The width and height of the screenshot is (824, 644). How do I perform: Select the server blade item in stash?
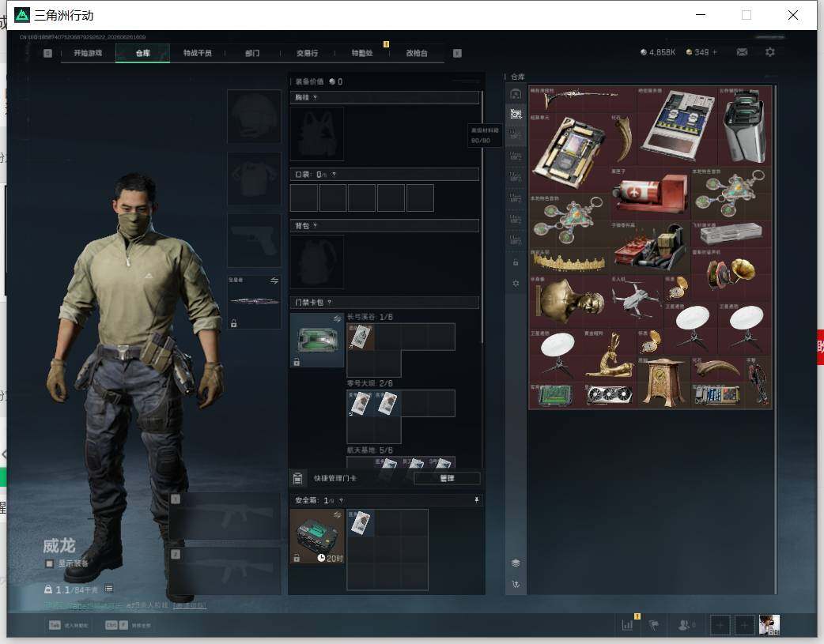coord(677,126)
